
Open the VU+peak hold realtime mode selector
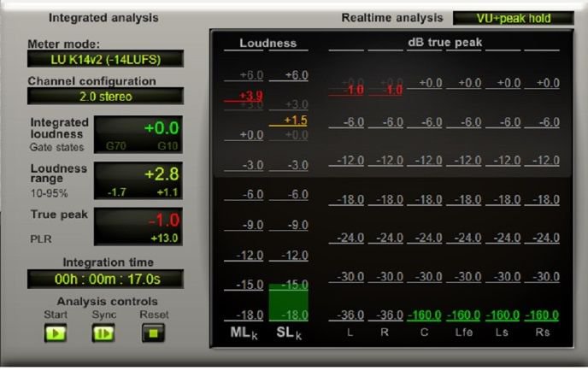tap(513, 18)
